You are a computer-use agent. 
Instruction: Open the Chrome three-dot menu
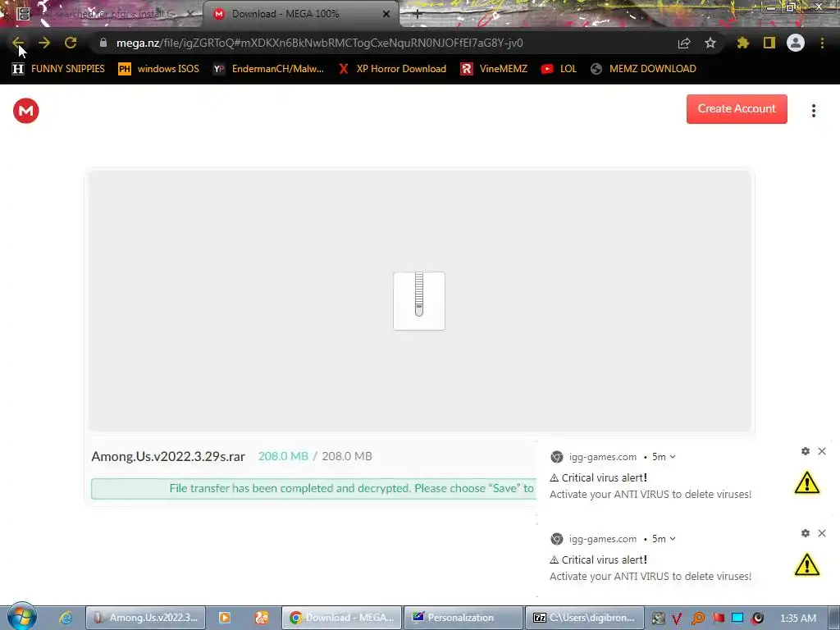pyautogui.click(x=822, y=43)
